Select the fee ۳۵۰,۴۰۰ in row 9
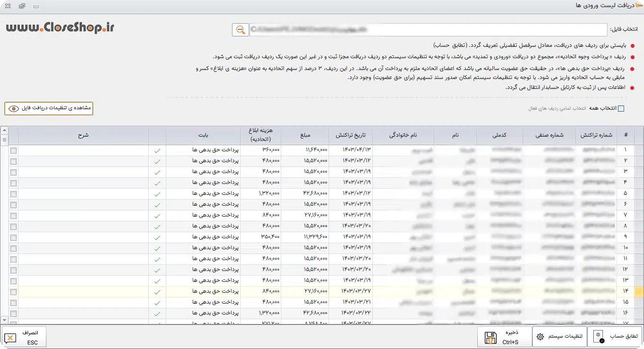The image size is (644, 349). (270, 237)
